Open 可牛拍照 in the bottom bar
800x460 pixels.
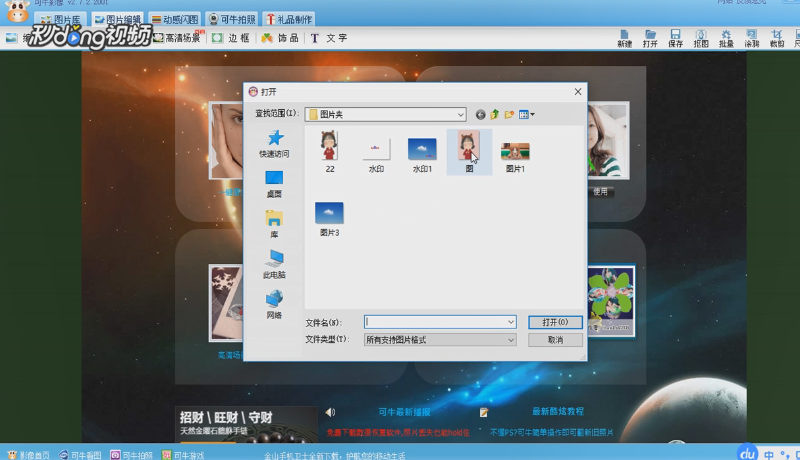pyautogui.click(x=132, y=455)
